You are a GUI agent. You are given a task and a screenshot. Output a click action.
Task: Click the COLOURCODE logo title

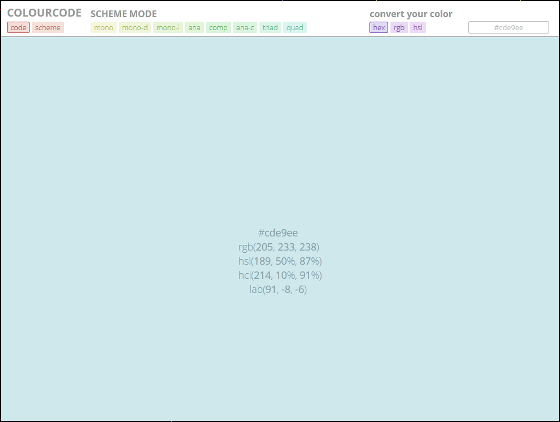(x=44, y=13)
